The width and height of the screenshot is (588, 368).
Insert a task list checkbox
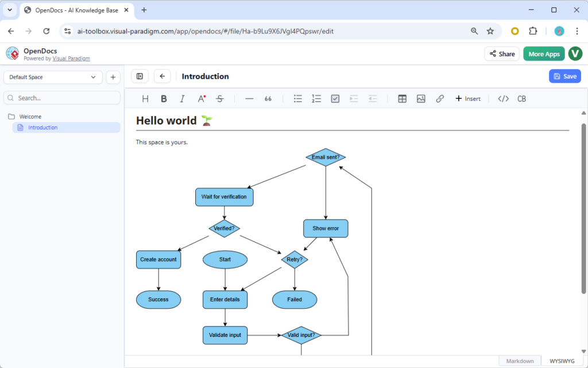[335, 98]
